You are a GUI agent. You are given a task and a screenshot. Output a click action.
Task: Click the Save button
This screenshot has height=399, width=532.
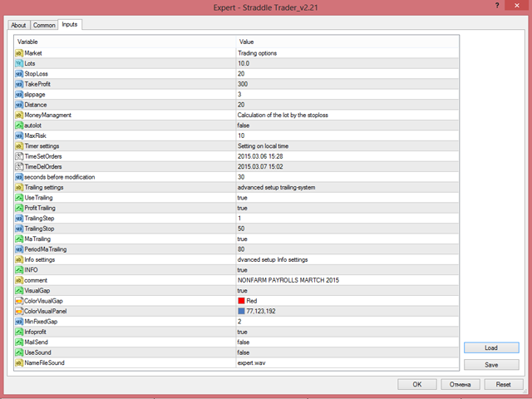(x=491, y=365)
